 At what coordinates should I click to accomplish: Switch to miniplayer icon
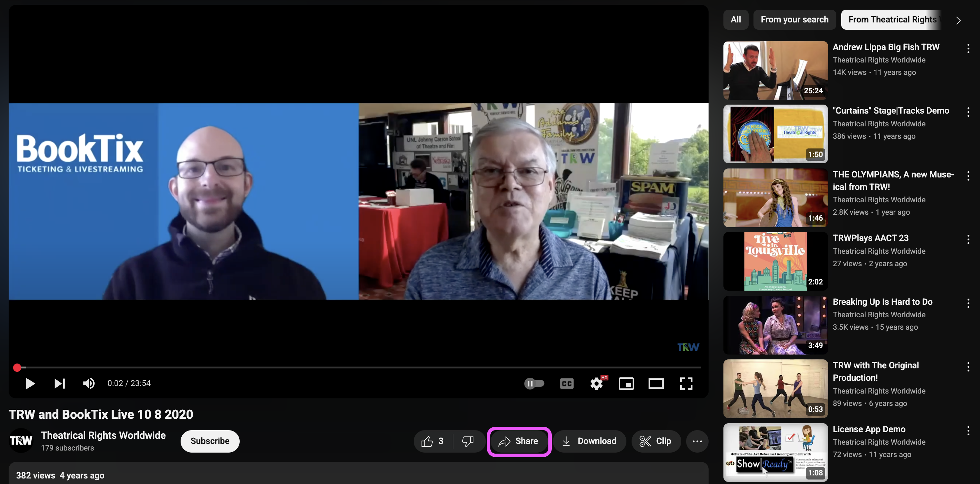coord(626,384)
